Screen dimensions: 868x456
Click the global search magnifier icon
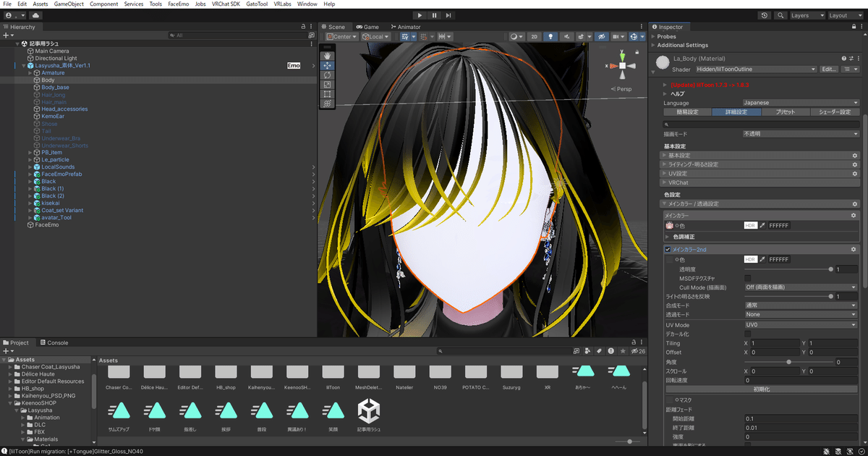[781, 15]
